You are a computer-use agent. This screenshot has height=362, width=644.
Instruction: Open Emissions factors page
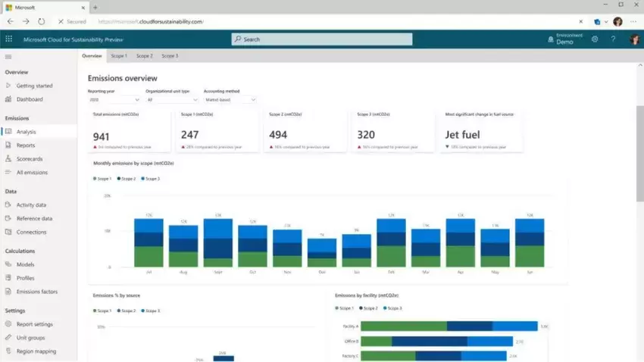click(x=37, y=292)
